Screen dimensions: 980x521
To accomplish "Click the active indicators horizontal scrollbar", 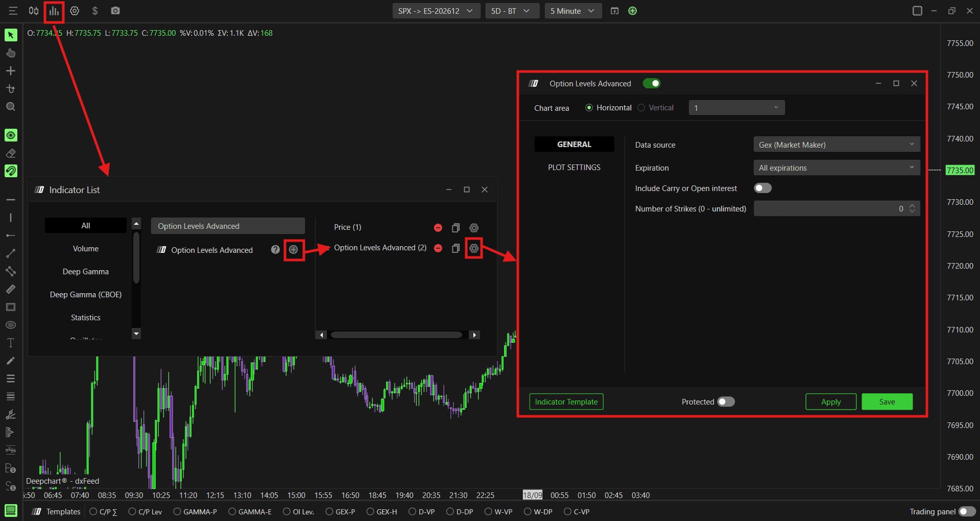I will 396,335.
